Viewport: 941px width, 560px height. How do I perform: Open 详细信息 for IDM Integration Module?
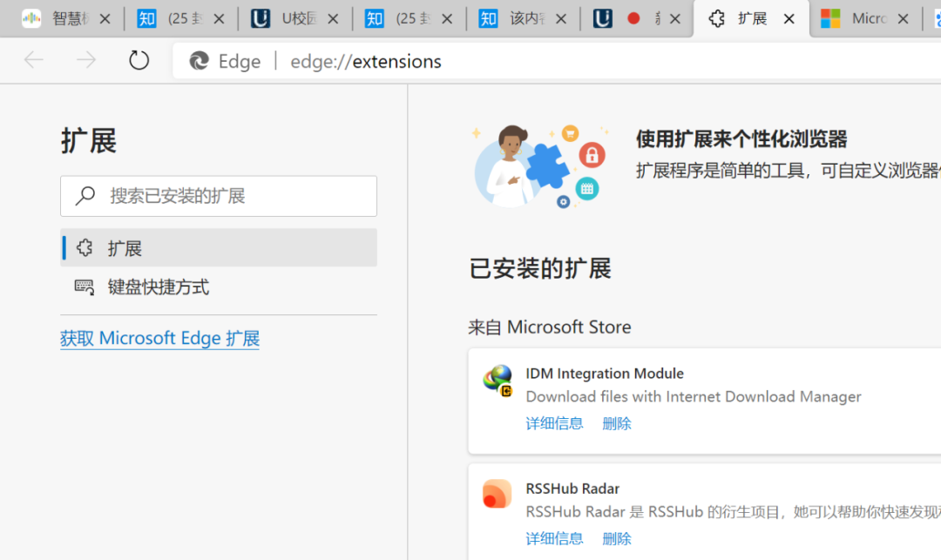tap(554, 423)
